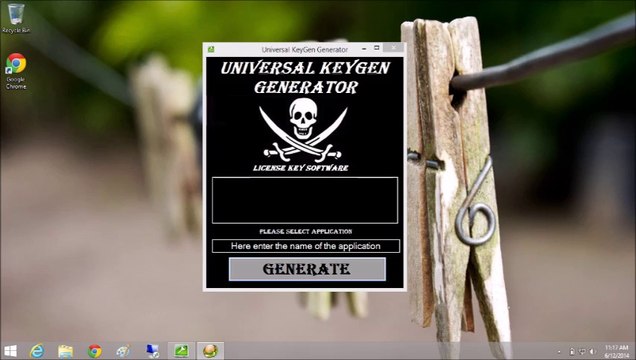Click the skull and crossed swords logo

click(303, 130)
